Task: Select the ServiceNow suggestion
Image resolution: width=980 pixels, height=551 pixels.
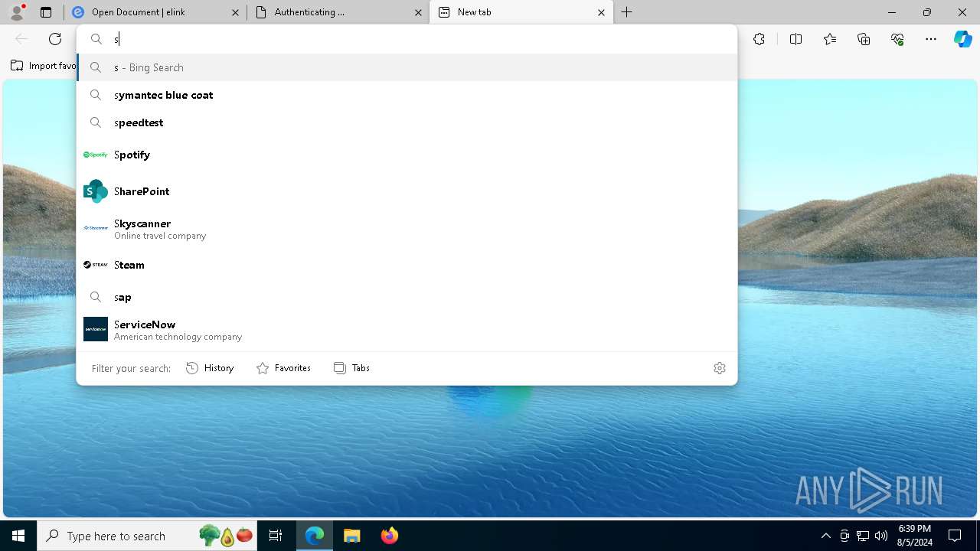Action: pyautogui.click(x=407, y=330)
